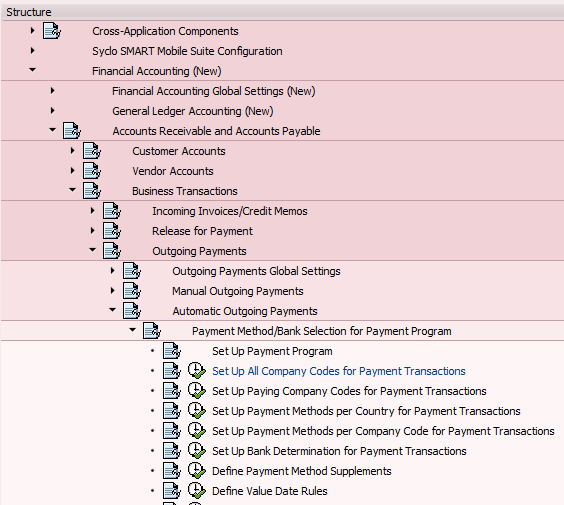
Task: Execute activity icon for Payment Methods per Company Code
Action: [x=197, y=431]
